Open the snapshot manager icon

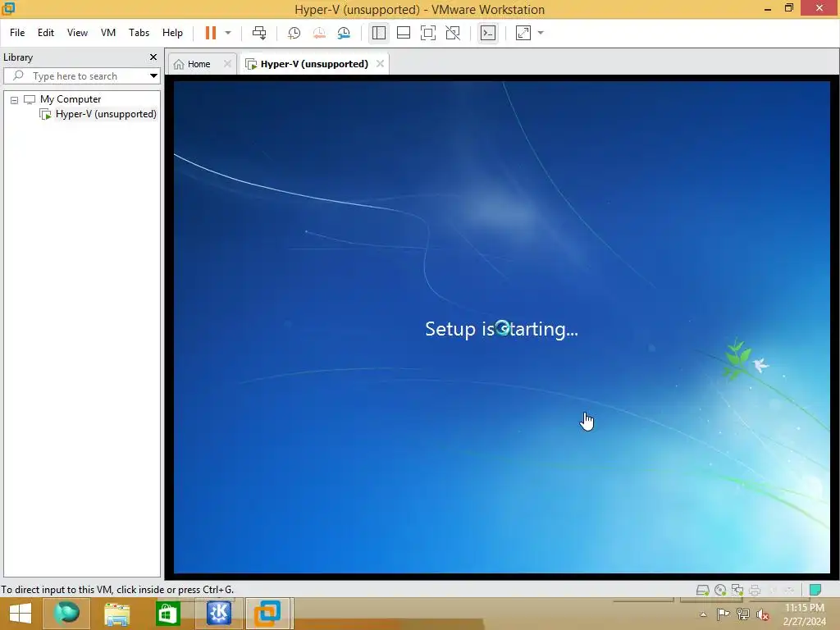344,33
